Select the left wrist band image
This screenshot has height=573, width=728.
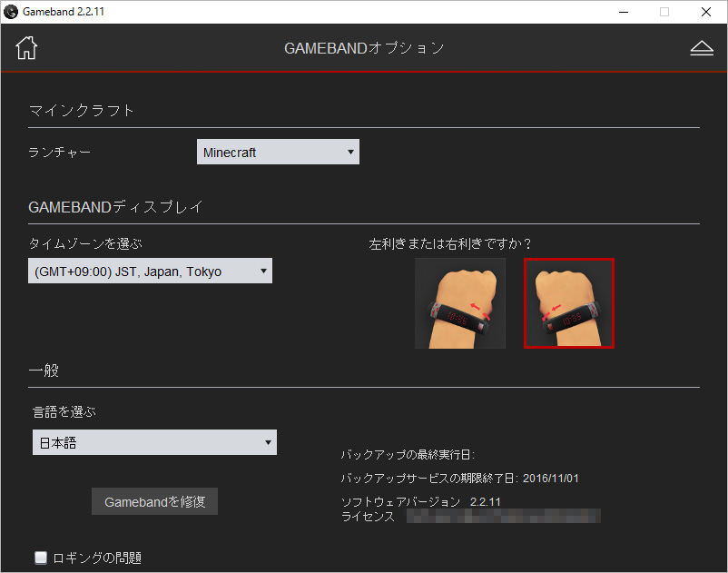click(460, 303)
